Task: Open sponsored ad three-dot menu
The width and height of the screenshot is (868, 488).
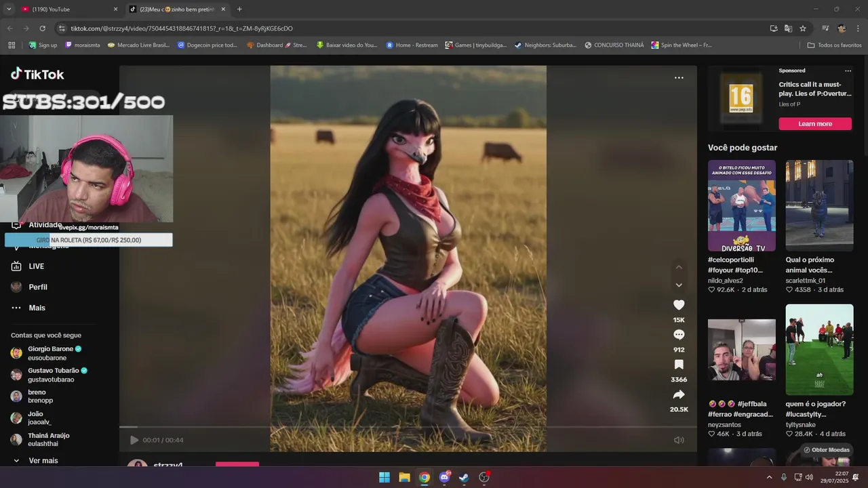Action: click(x=848, y=70)
